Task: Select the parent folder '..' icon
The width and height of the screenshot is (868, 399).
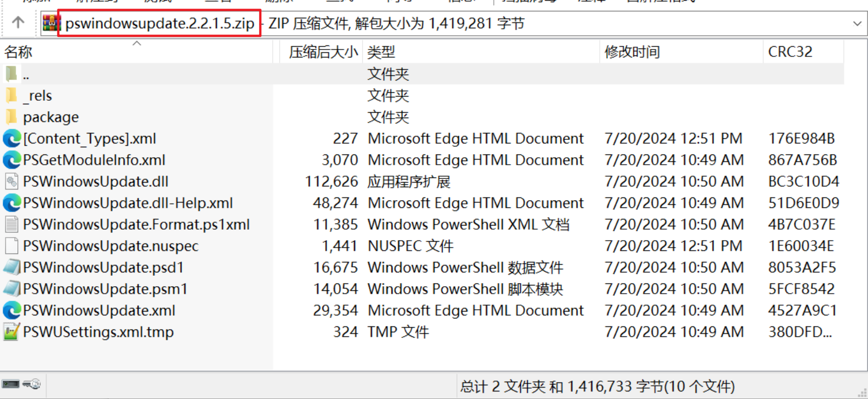Action: click(x=11, y=74)
